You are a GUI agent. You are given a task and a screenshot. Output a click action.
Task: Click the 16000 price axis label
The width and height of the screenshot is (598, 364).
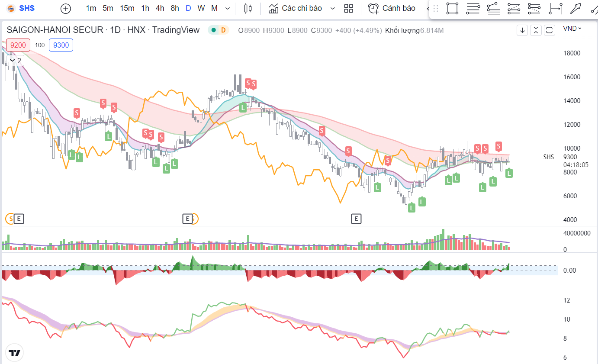pyautogui.click(x=571, y=77)
